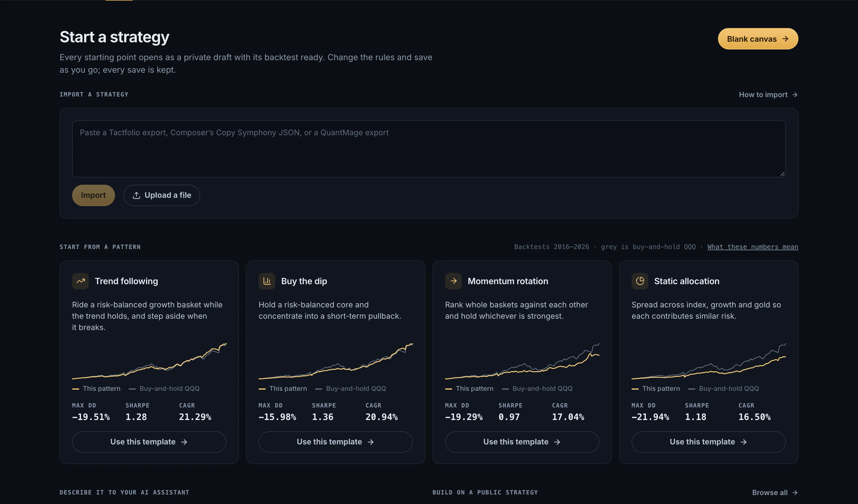Click the 'Import a strategy' section label
858x504 pixels.
pos(94,94)
